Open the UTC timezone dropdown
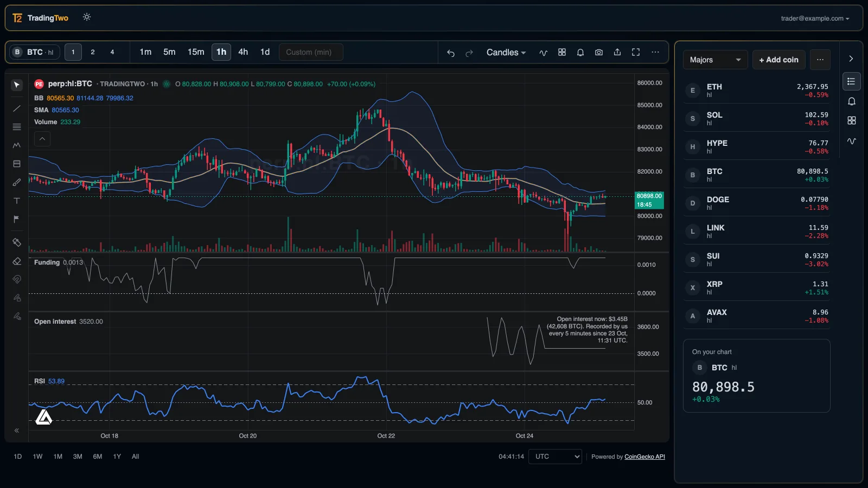The image size is (868, 488). 556,457
